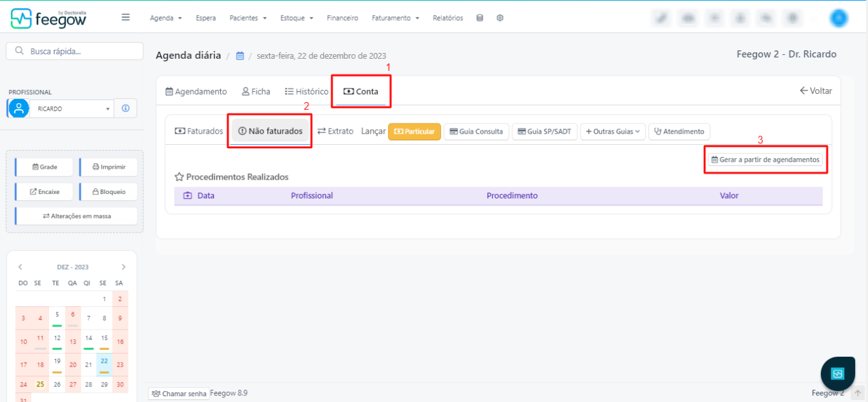The height and width of the screenshot is (402, 868).
Task: Select day 14 in the mini calendar
Action: pyautogui.click(x=88, y=340)
